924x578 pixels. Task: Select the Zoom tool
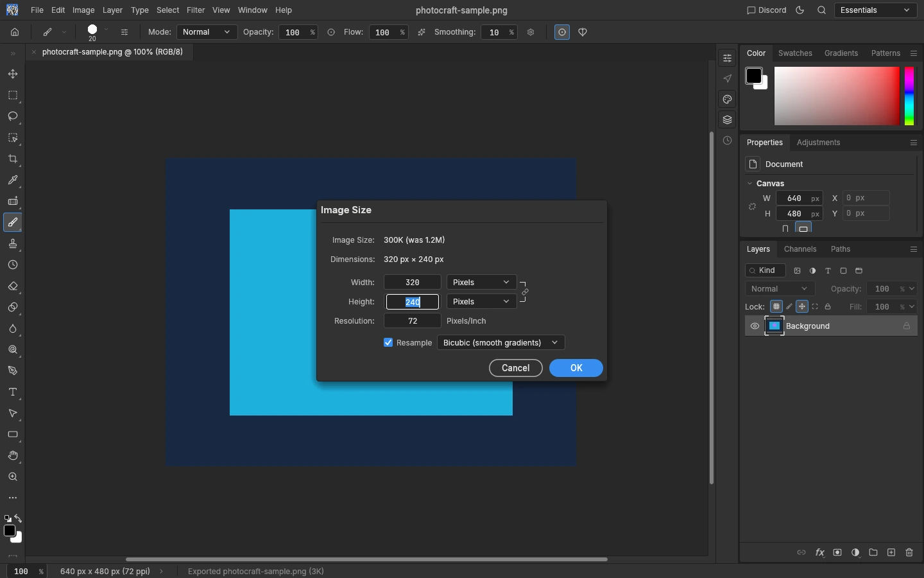tap(13, 477)
